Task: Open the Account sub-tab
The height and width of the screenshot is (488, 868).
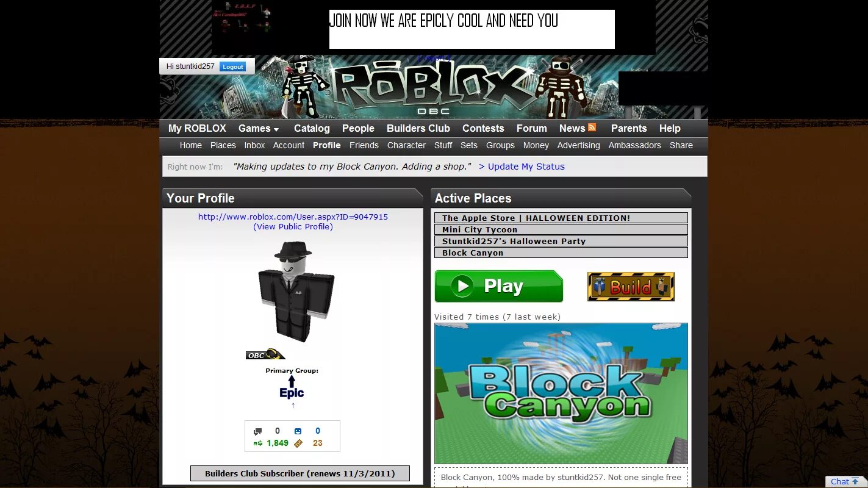Action: 289,145
